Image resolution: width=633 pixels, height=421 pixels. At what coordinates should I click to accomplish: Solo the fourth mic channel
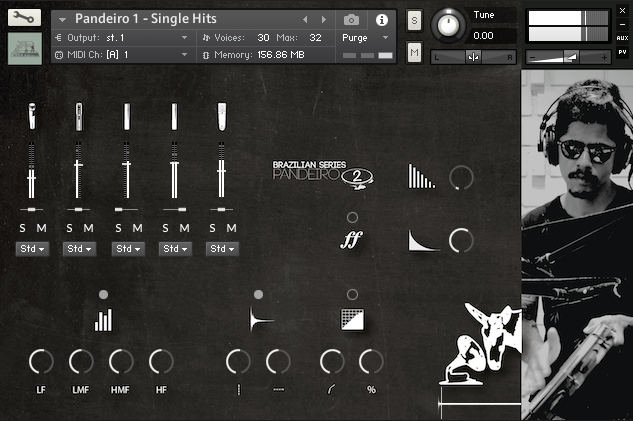click(165, 228)
